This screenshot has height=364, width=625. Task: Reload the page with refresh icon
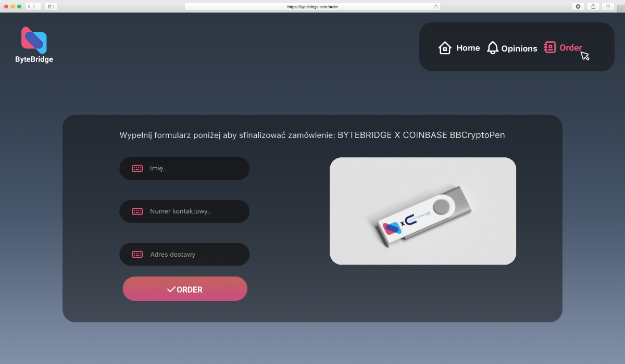(436, 6)
